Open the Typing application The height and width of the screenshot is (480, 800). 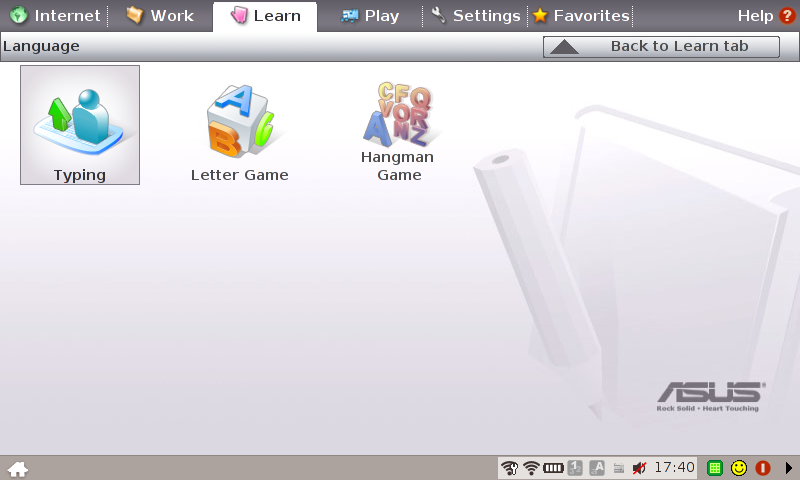click(80, 125)
